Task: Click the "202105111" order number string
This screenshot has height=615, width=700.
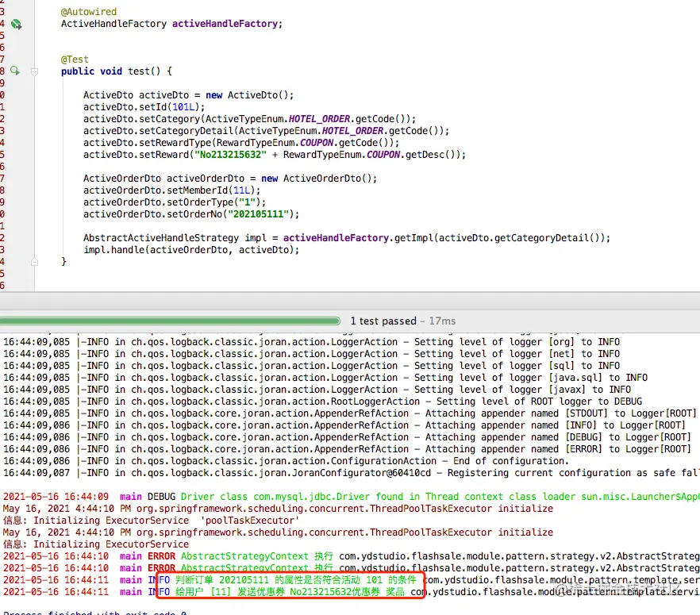Action: pos(259,214)
